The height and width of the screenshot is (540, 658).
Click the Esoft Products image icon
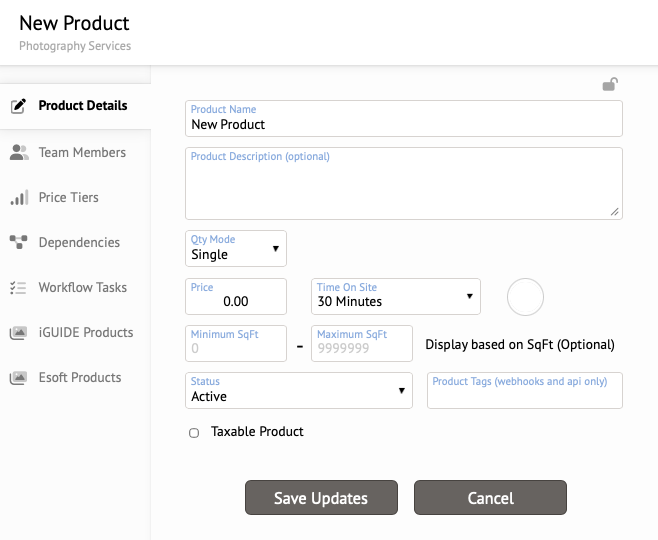click(x=18, y=378)
